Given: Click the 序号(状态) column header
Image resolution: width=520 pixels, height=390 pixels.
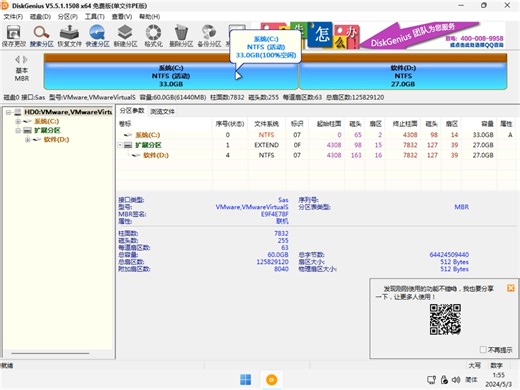Looking at the screenshot, I should [x=230, y=124].
